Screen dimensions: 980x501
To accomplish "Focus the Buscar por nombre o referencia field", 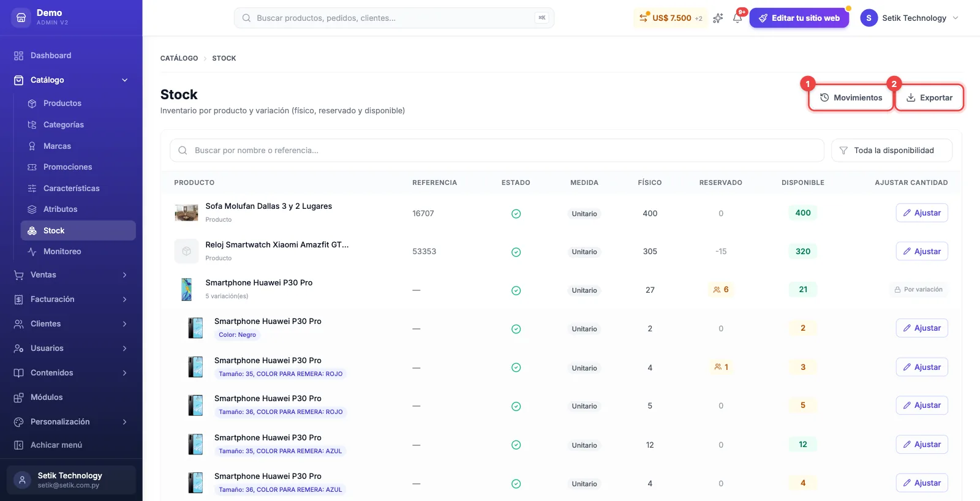I will click(x=497, y=150).
